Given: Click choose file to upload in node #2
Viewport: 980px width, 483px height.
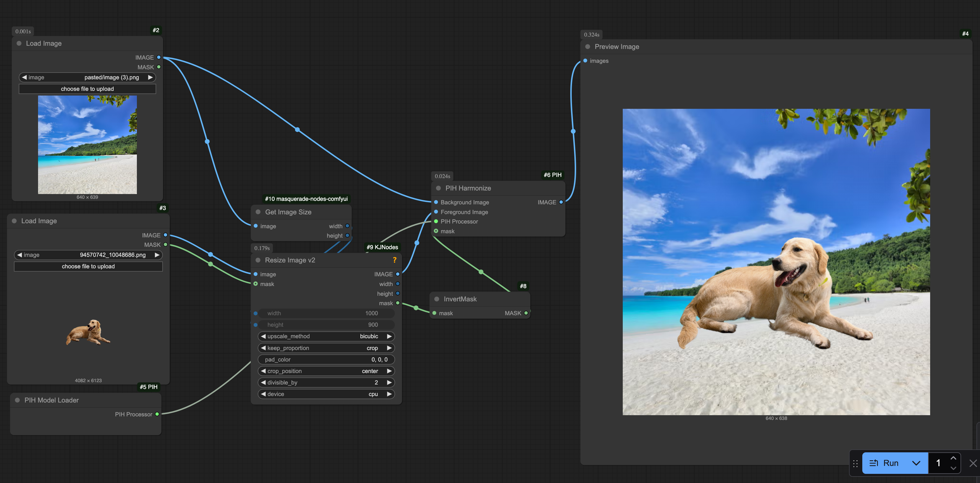Looking at the screenshot, I should pyautogui.click(x=87, y=89).
